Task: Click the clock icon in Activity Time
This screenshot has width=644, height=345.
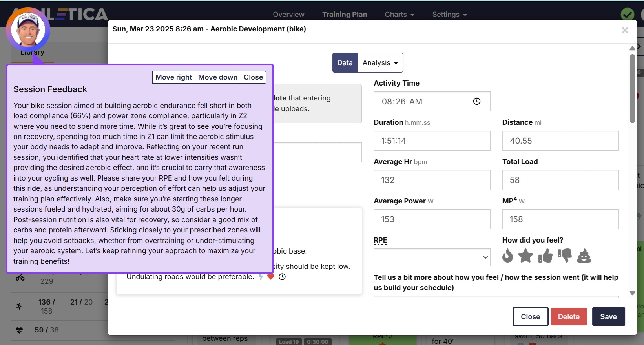Action: (477, 101)
